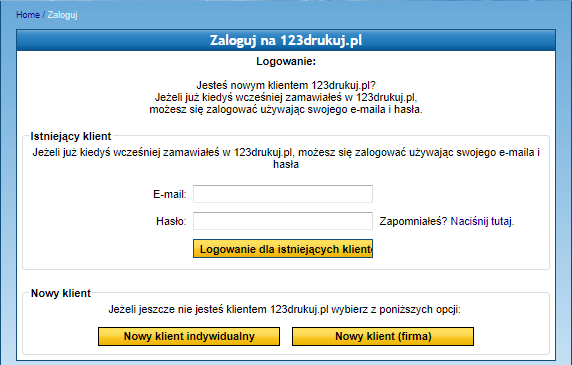Focus the E-mail input field
The height and width of the screenshot is (365, 572).
click(x=283, y=194)
